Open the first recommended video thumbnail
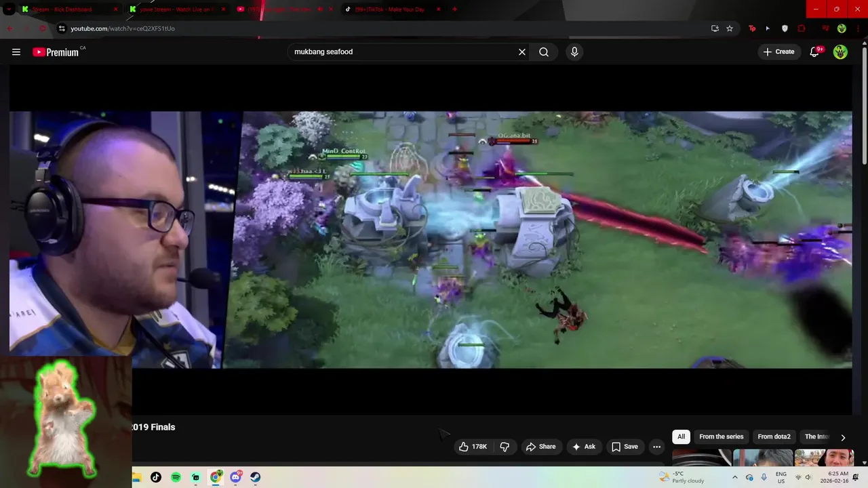Image resolution: width=868 pixels, height=488 pixels. pyautogui.click(x=701, y=457)
